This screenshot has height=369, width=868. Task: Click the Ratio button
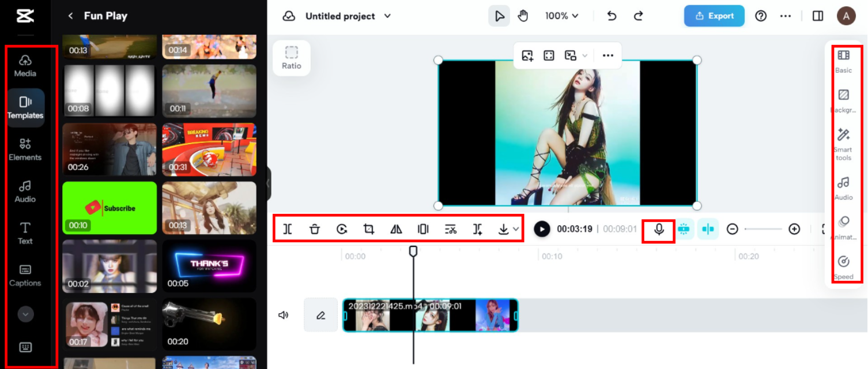[292, 58]
